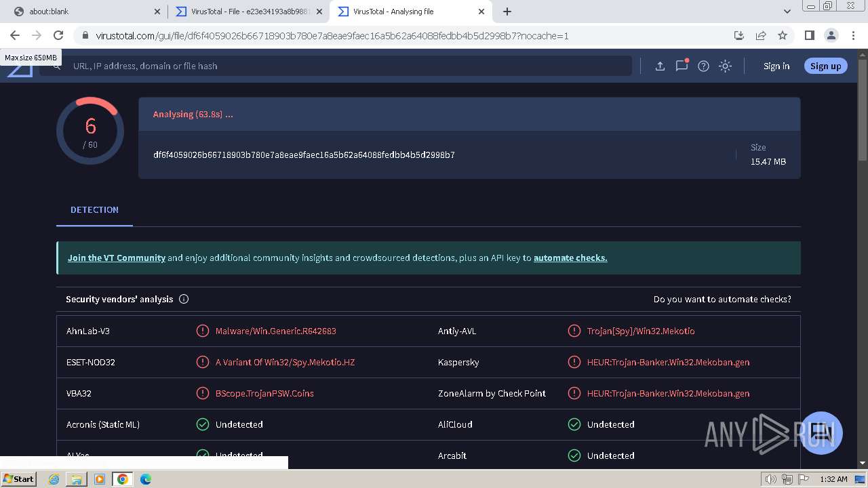Click info icon beside Security vendors' analysis

tap(184, 299)
